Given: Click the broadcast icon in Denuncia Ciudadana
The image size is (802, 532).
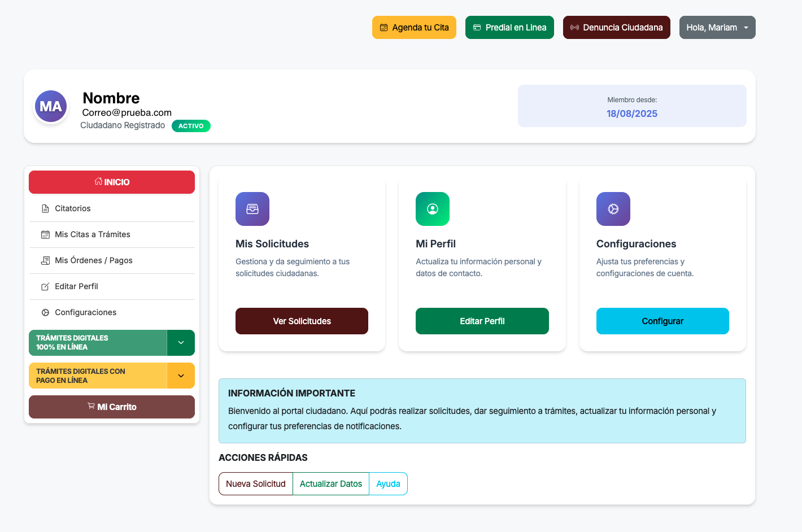Looking at the screenshot, I should pyautogui.click(x=574, y=28).
